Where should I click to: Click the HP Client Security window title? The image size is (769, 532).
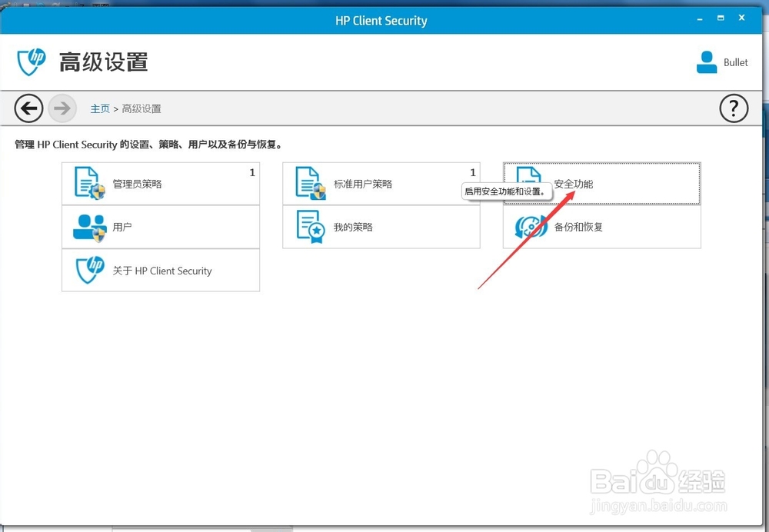coord(381,21)
